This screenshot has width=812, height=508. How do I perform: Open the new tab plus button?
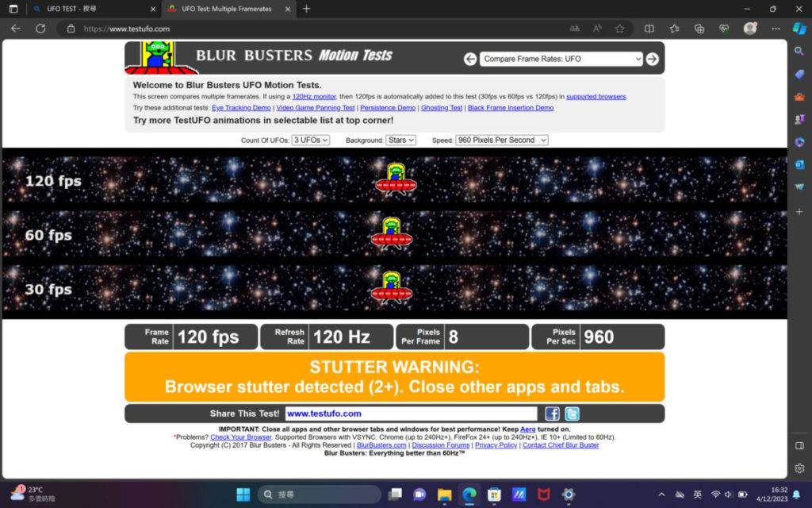pyautogui.click(x=307, y=9)
